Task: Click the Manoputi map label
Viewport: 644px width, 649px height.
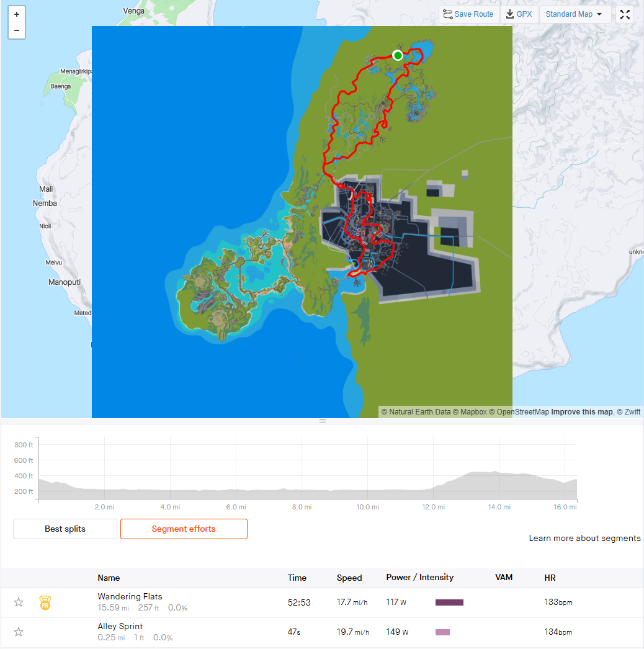Action: 65,282
